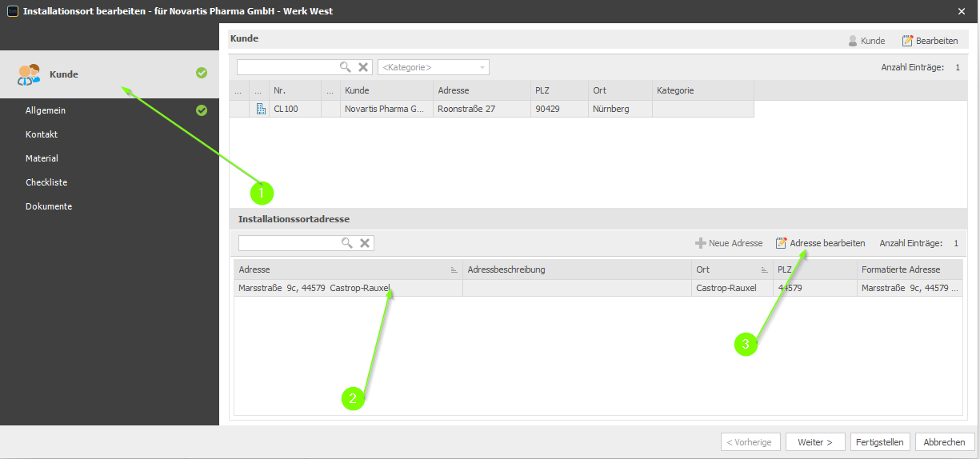Screen dimensions: 980x459
Task: Sort by Adresse header in Kunde table
Action: click(x=482, y=90)
